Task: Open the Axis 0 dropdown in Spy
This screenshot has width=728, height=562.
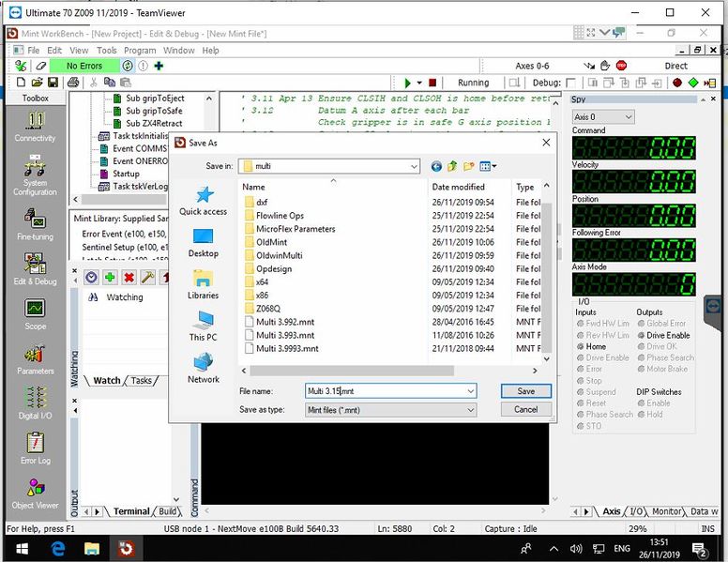Action: coord(629,117)
